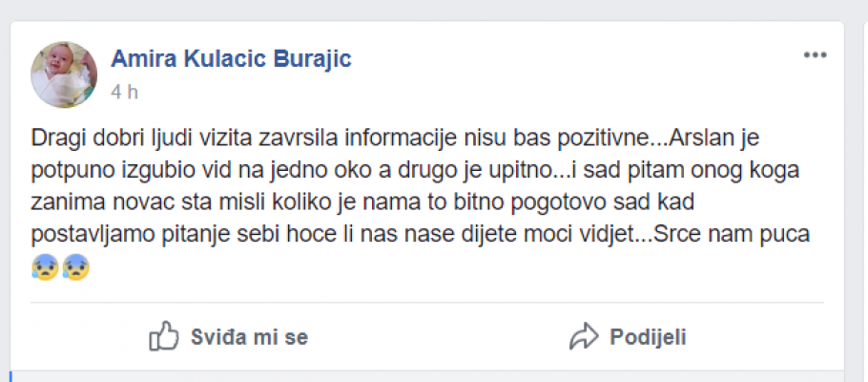
Task: Open Amira Kulacic Burajic's profile picture
Action: point(65,74)
